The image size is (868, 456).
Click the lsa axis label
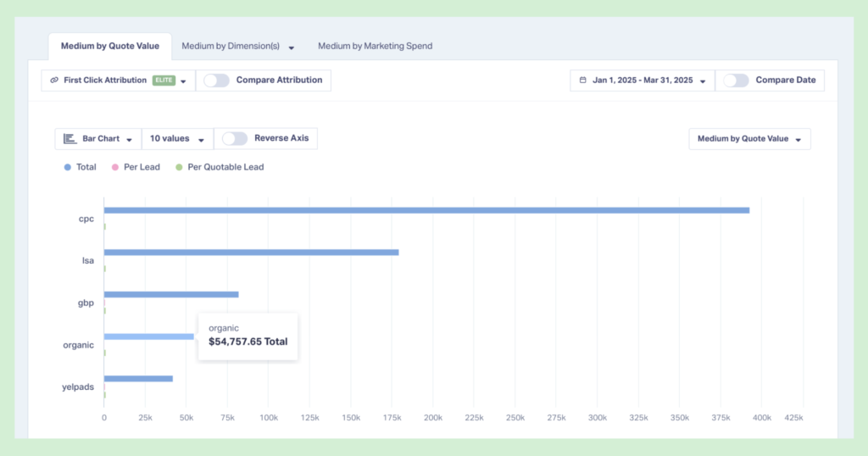(x=88, y=261)
